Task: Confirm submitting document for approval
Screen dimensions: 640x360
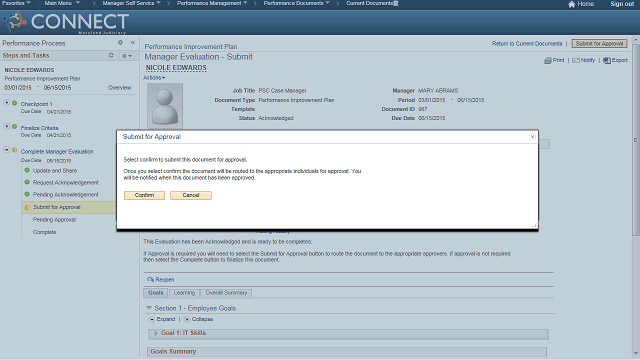Action: coord(144,196)
